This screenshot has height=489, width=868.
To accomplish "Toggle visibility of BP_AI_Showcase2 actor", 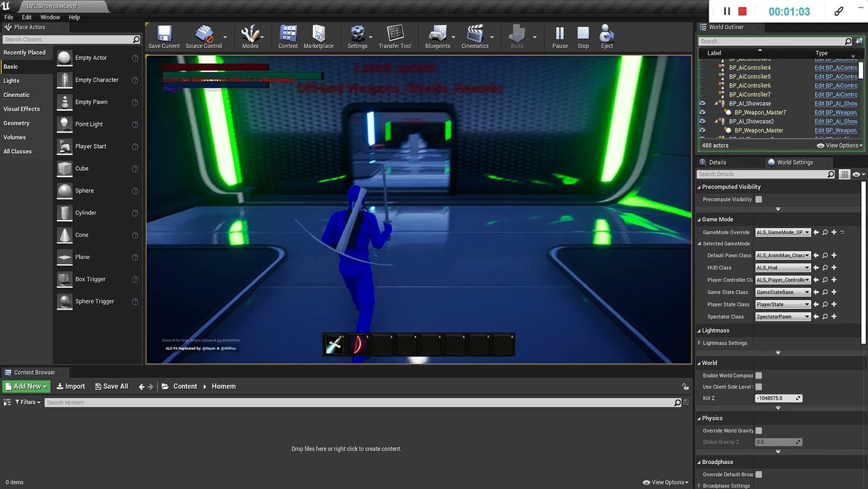I will pos(702,122).
